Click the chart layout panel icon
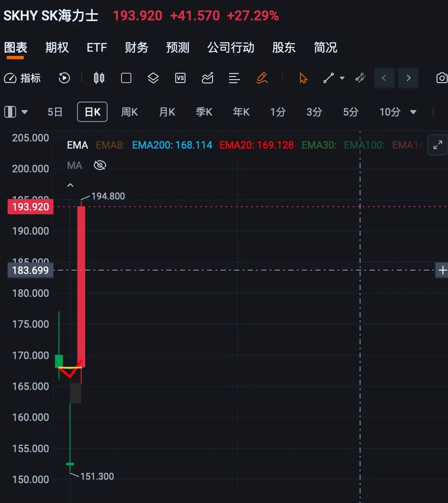448x503 pixels. [10, 112]
